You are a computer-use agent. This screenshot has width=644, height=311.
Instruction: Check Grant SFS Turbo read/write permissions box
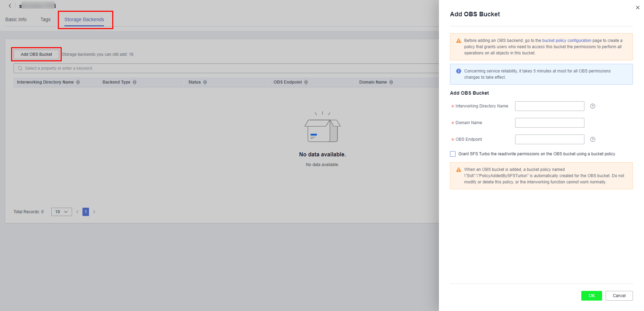[x=453, y=154]
